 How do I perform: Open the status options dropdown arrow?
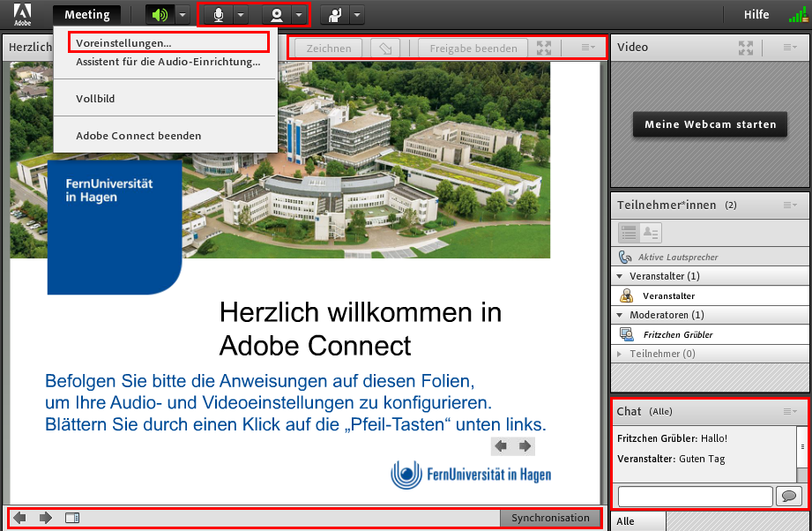[357, 15]
